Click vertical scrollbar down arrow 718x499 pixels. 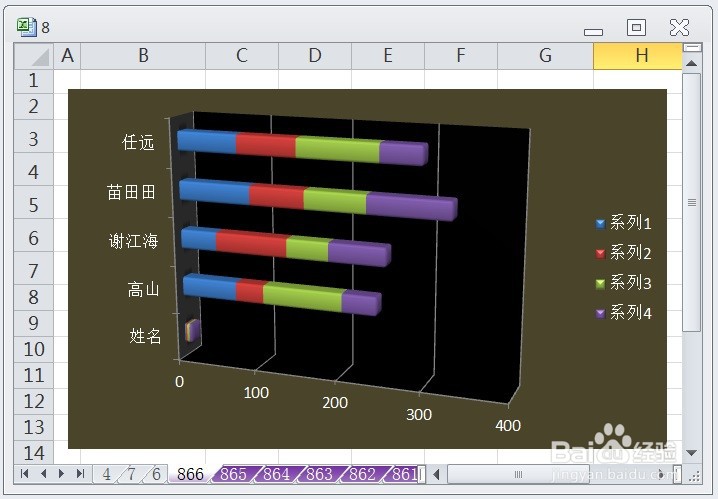(x=692, y=453)
